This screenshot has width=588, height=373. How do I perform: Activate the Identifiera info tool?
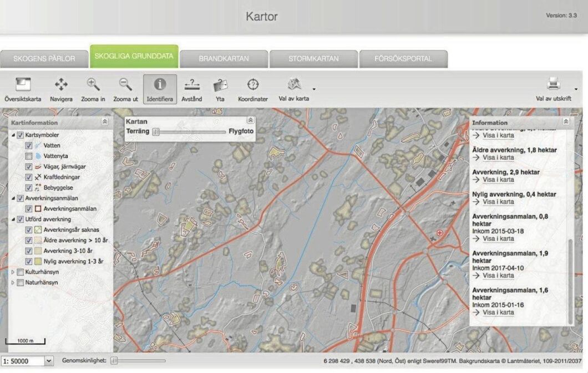coord(160,85)
